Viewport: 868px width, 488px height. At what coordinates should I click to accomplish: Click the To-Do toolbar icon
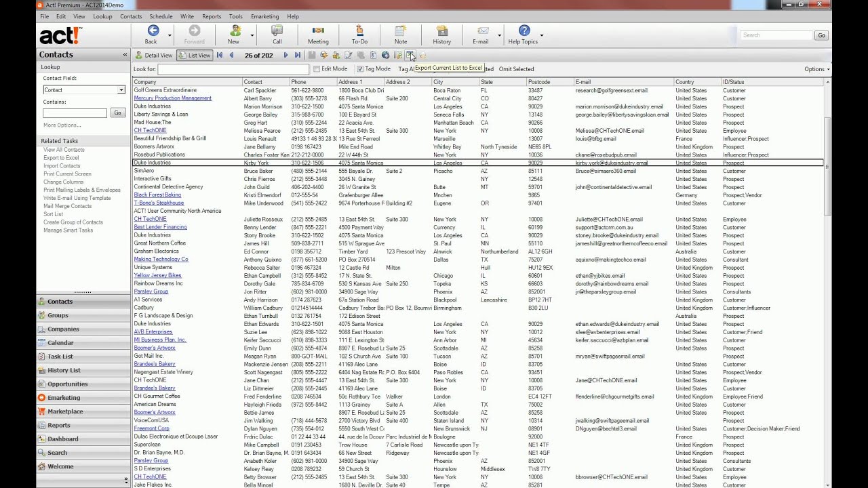coord(359,30)
